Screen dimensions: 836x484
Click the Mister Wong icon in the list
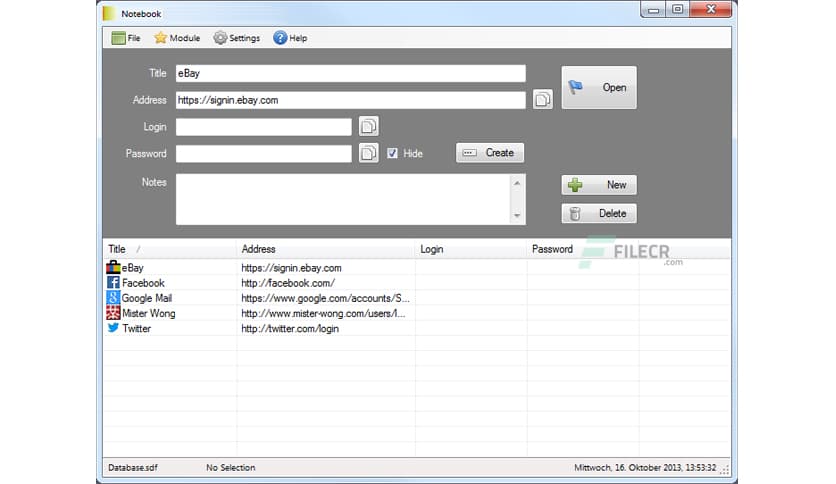coord(113,313)
